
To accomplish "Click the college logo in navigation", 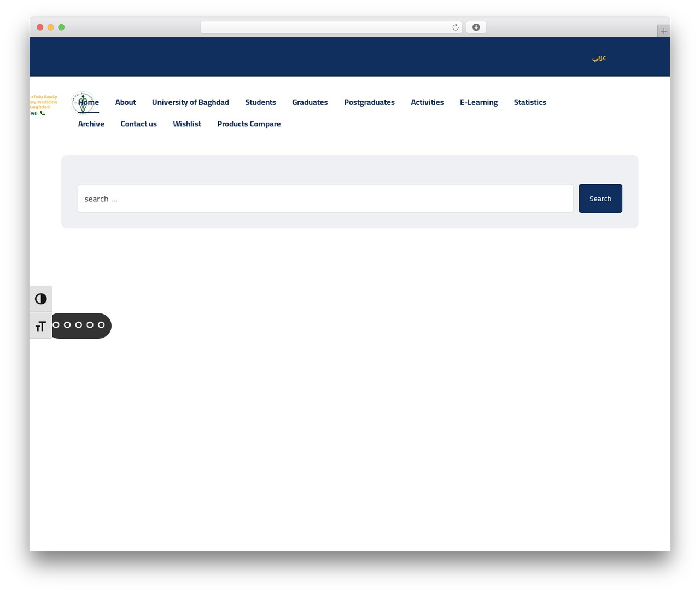I will 83,102.
